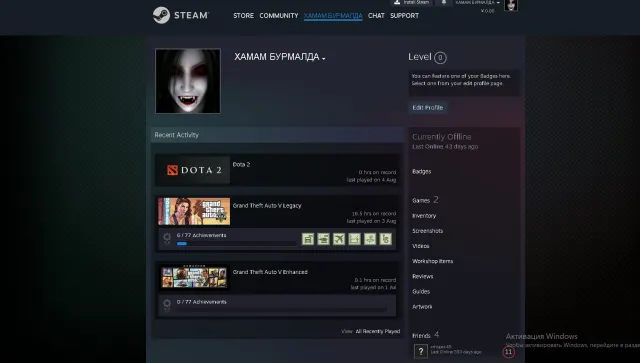Click achievement badge icon for GTA V Enhanced
The image size is (640, 363).
167,305
